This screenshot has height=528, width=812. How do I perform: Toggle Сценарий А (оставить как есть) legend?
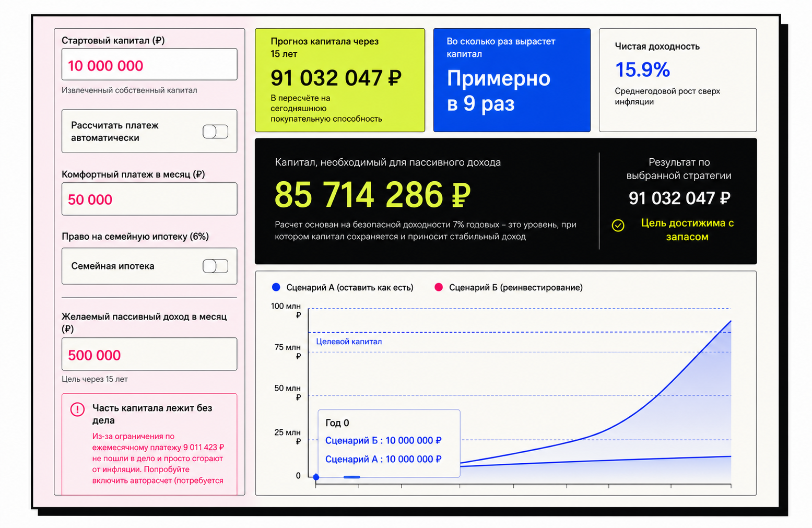tap(343, 287)
